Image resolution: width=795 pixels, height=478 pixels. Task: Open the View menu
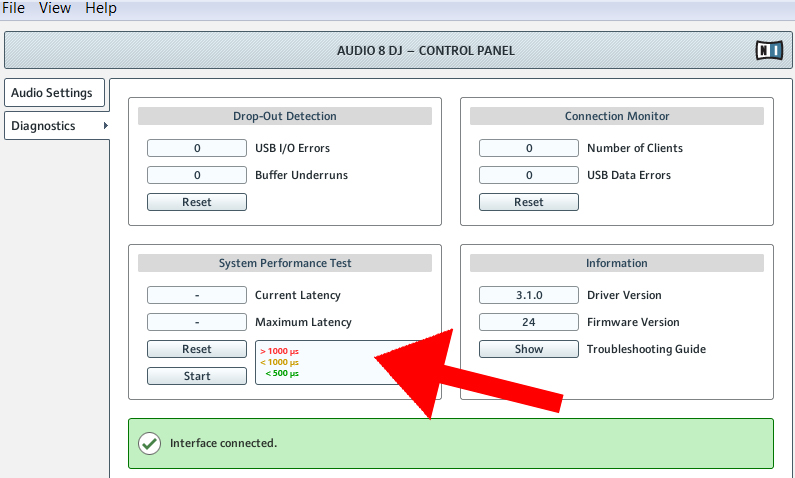click(55, 8)
